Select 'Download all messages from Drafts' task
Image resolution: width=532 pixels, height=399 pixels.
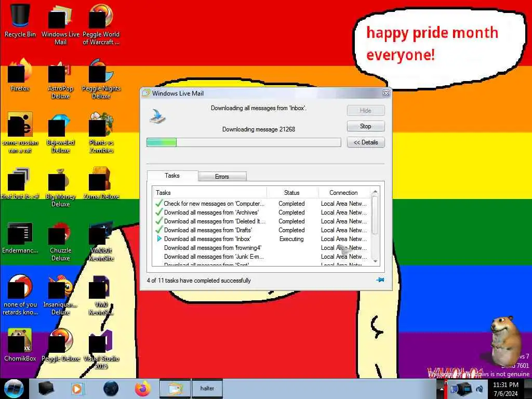point(262,230)
